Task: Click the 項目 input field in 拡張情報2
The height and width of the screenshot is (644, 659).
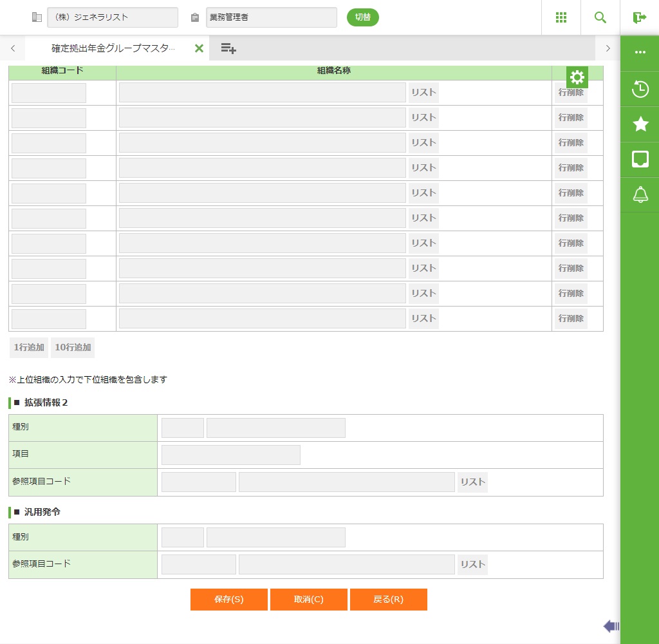Action: 230,455
